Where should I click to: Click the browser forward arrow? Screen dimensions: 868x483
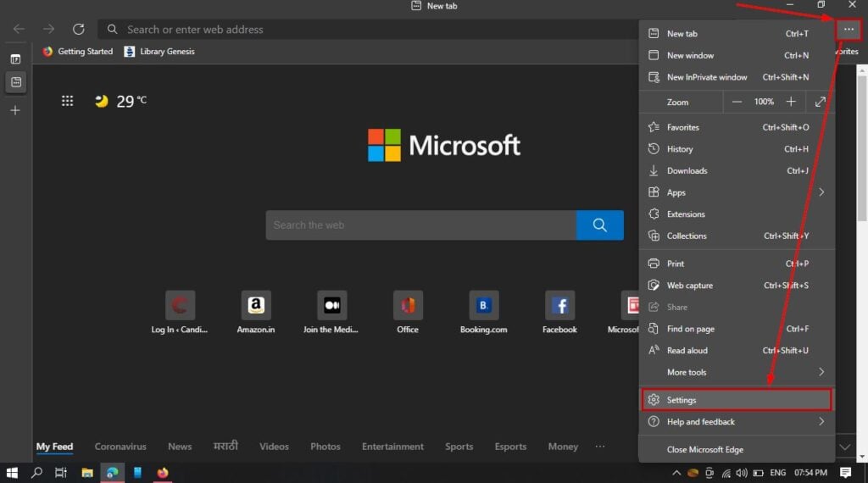(48, 30)
